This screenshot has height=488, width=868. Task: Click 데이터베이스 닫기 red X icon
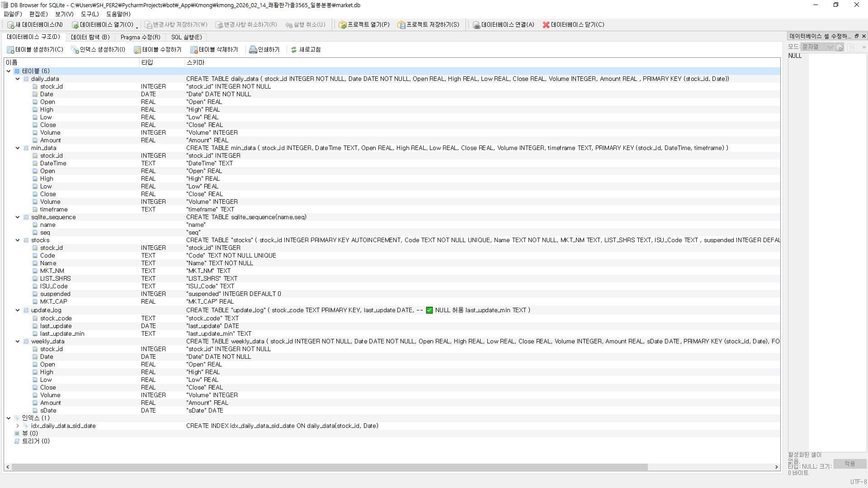pos(546,25)
